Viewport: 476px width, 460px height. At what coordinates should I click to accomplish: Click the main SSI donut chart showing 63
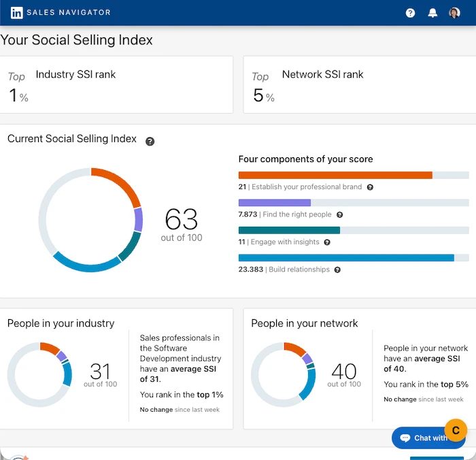(90, 220)
